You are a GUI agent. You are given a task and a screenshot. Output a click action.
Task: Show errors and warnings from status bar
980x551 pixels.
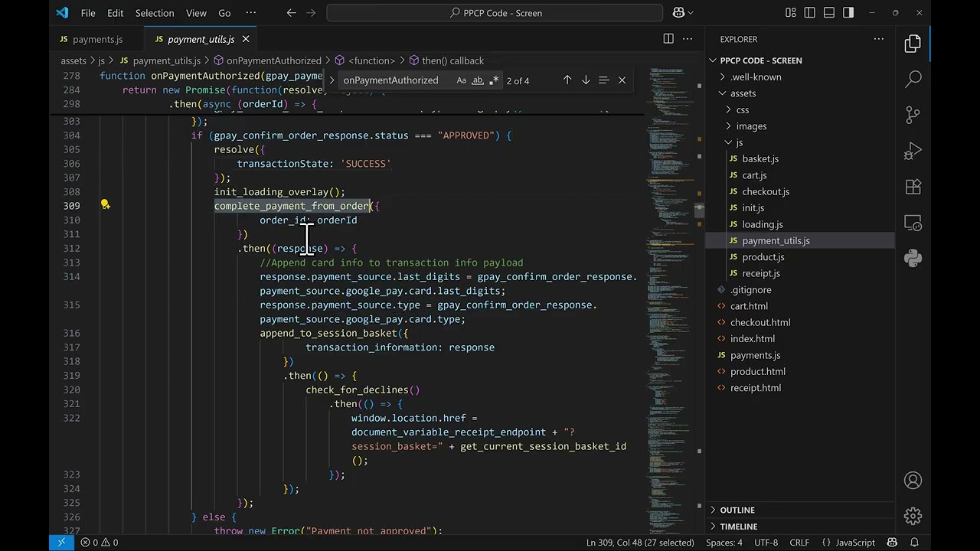pyautogui.click(x=100, y=543)
